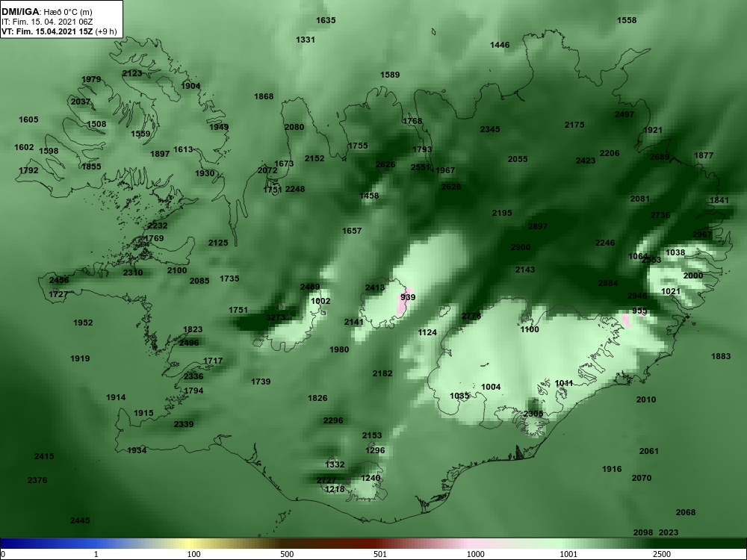Select the map value 2727
Viewport: 747px width, 560px height.
(326, 480)
